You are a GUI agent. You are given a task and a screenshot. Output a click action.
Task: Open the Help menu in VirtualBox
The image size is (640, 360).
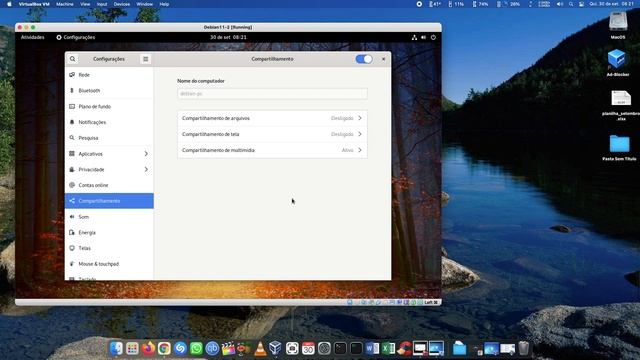tap(164, 4)
